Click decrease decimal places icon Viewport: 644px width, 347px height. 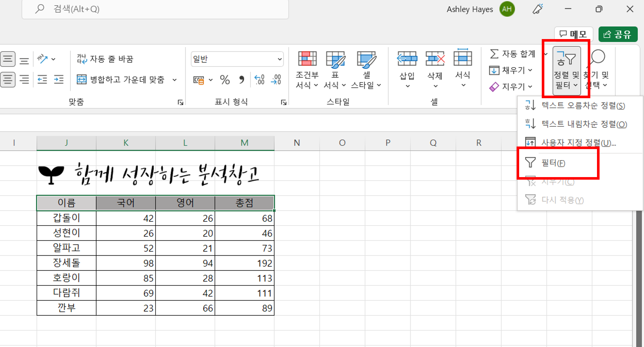[276, 80]
